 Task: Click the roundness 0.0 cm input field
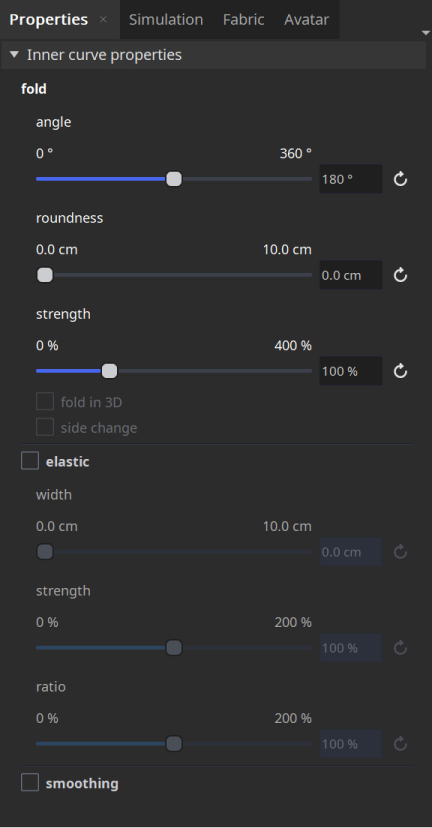(x=351, y=275)
